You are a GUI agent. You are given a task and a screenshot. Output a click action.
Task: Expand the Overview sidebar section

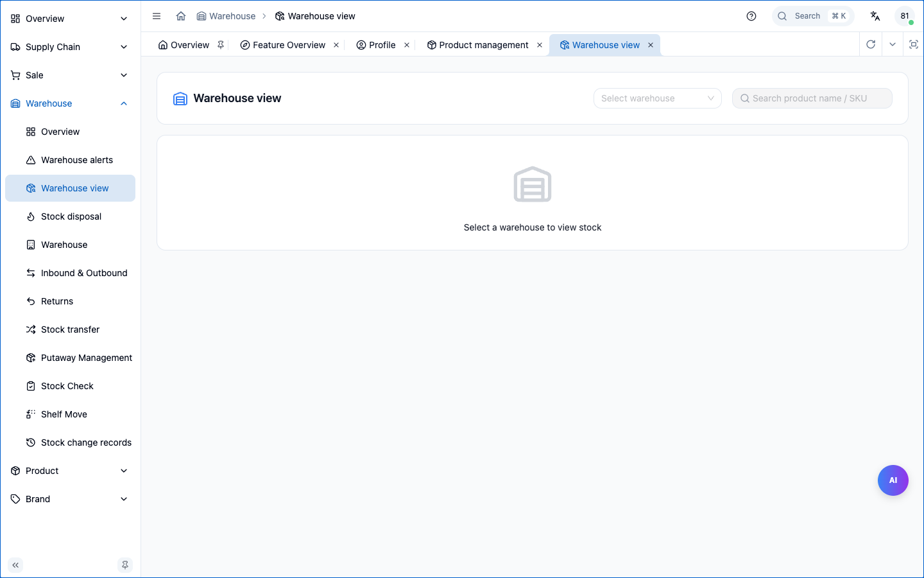[71, 19]
